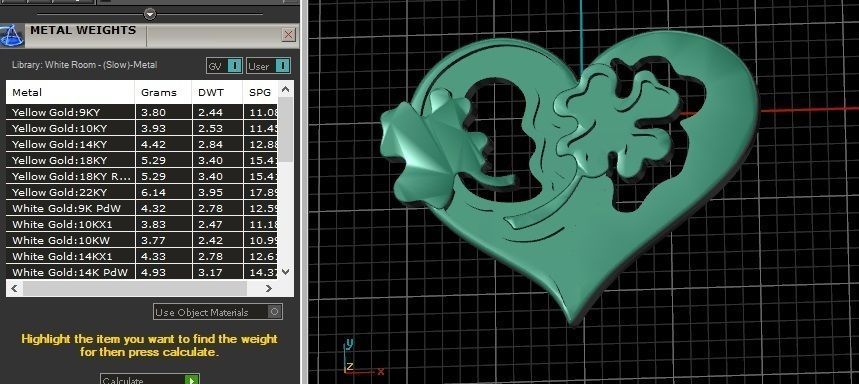Select the White Gold:9K PdW row
This screenshot has width=859, height=384.
[x=142, y=208]
